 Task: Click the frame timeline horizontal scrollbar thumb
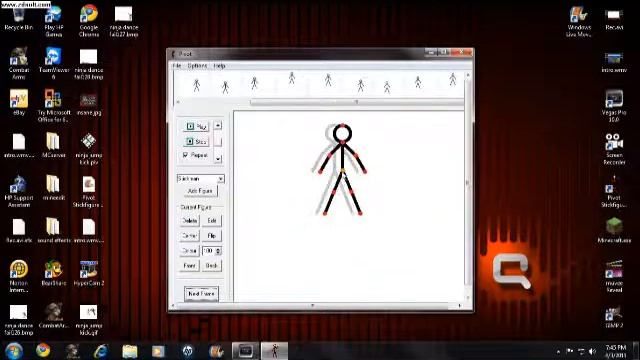tap(357, 102)
